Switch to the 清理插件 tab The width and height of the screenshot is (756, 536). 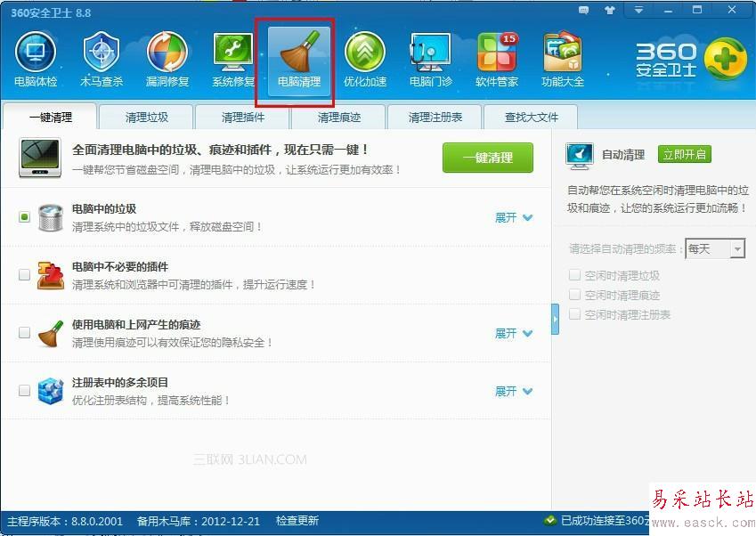click(x=242, y=118)
